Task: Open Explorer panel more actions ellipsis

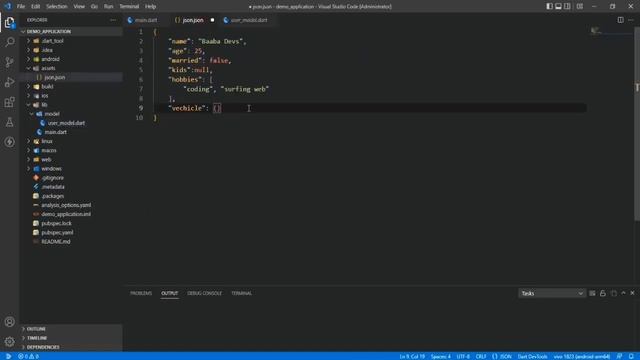Action: (113, 20)
